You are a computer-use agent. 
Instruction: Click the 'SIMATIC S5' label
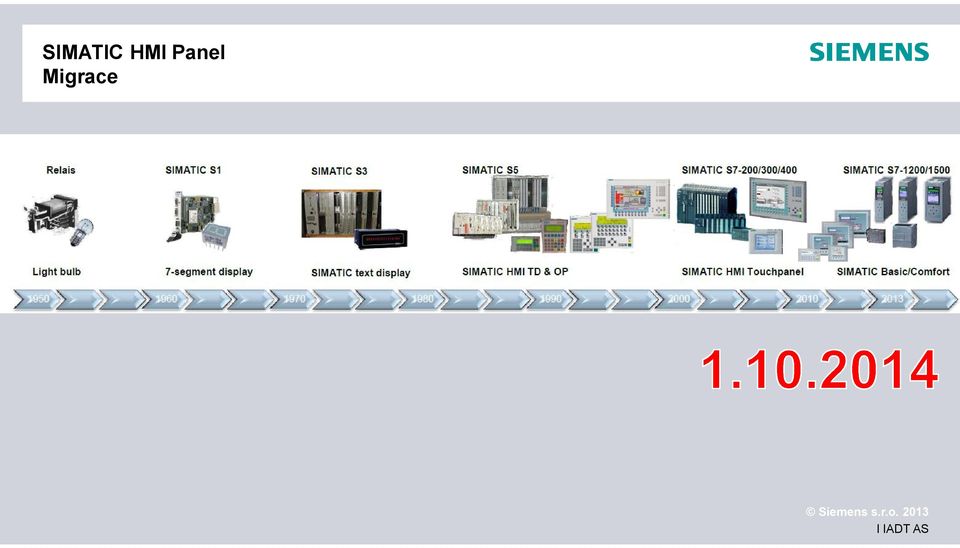tap(490, 170)
